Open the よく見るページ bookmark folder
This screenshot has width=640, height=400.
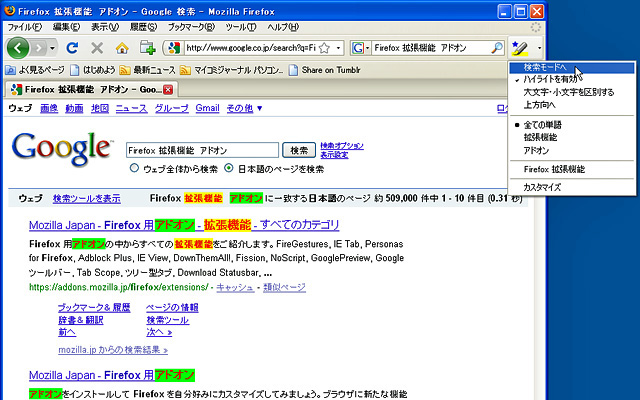coord(35,70)
